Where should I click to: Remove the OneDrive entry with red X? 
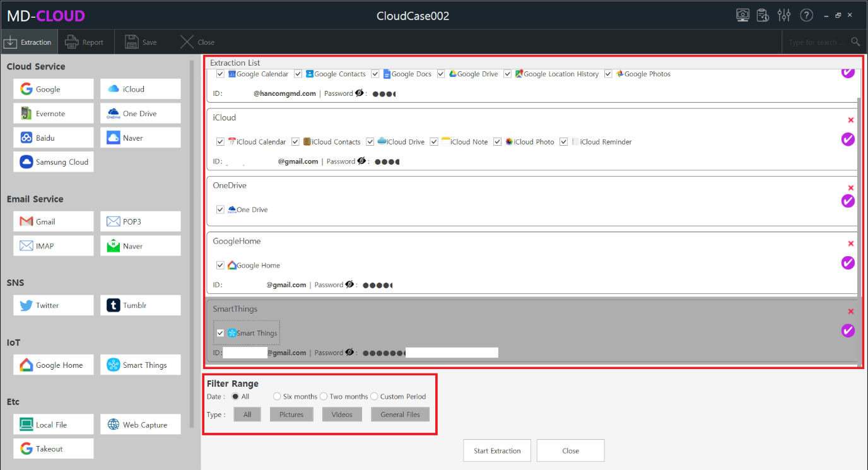(x=851, y=188)
